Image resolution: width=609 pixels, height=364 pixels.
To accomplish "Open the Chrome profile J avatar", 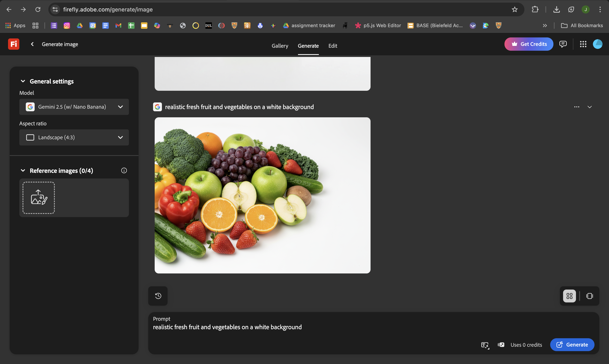I will [585, 9].
